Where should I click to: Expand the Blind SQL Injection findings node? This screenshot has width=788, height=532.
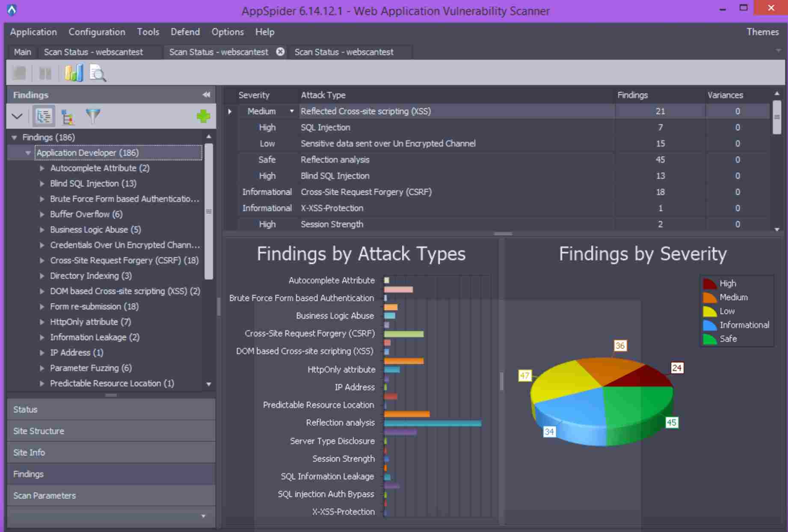42,183
